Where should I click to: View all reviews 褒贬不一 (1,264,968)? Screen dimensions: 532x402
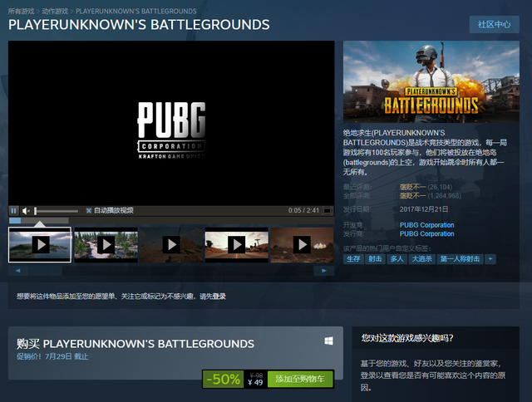coord(431,196)
